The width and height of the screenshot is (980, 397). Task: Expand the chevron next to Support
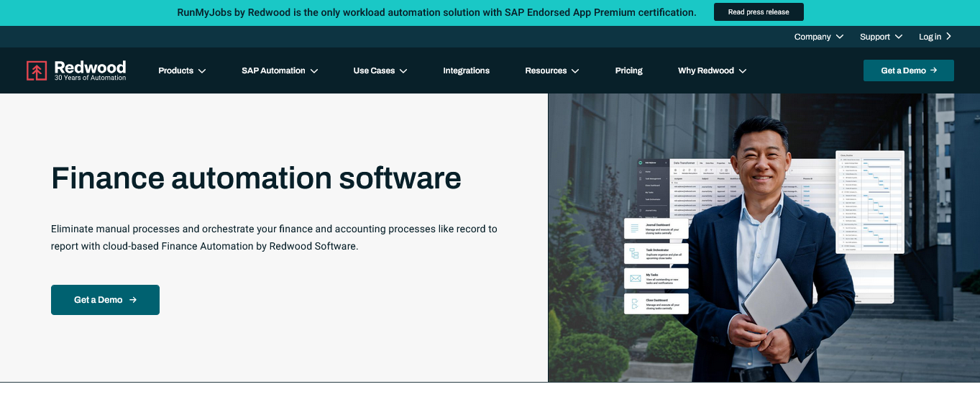898,37
